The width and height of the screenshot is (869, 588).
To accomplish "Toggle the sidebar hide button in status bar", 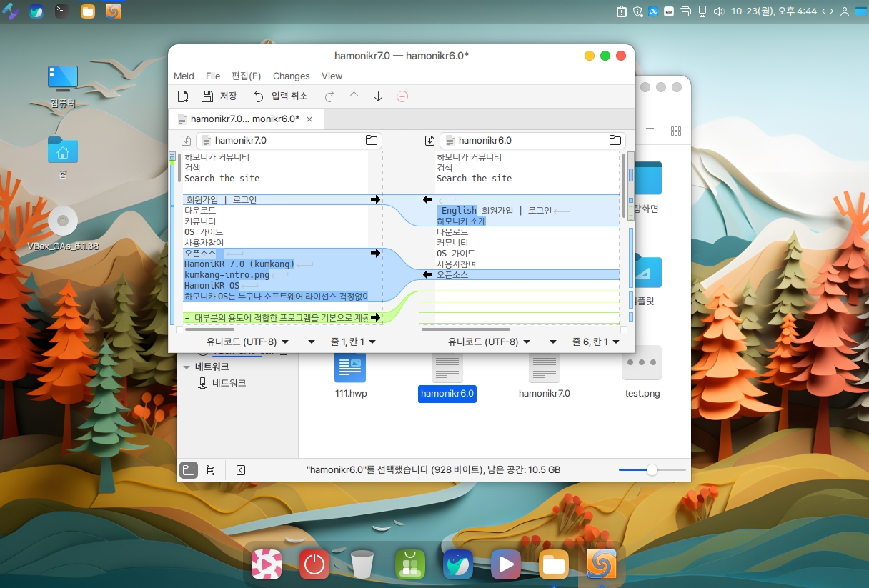I will coord(241,470).
